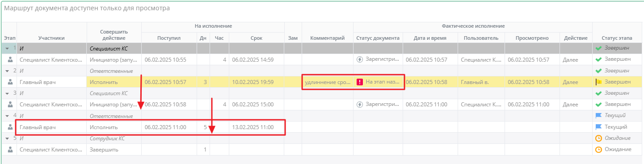Image resolution: width=644 pixels, height=164 pixels.
Task: Select Главный врач name in highlighted yellow row
Action: click(x=38, y=82)
